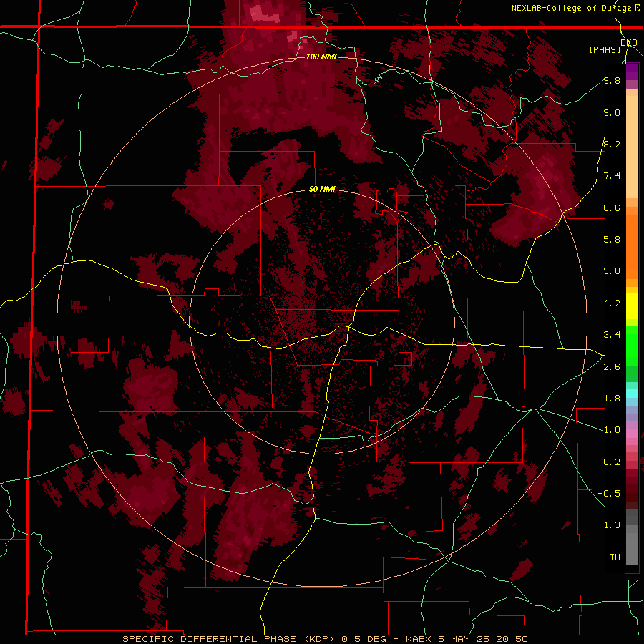
Task: Click the gray segment beside the TH label
Action: tap(632, 550)
